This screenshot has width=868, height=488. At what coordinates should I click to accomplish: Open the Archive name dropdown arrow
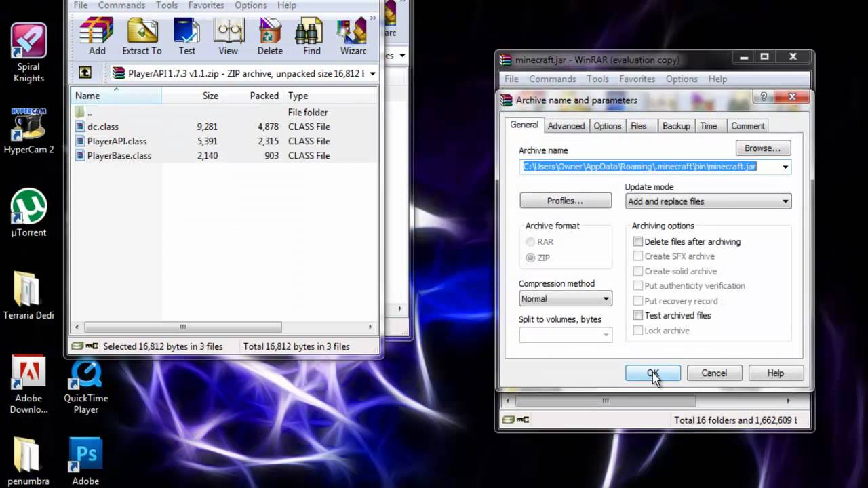click(785, 167)
